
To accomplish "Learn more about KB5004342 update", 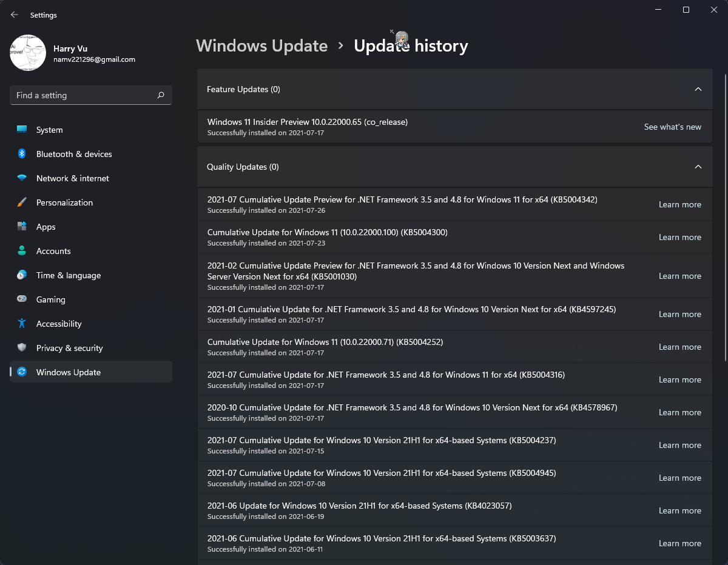I will [x=680, y=204].
